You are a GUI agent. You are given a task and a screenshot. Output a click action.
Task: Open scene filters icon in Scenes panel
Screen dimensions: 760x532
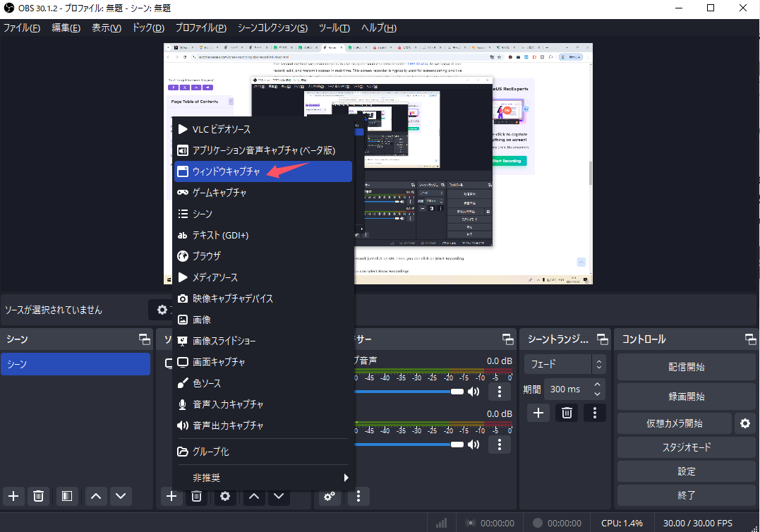coord(66,496)
